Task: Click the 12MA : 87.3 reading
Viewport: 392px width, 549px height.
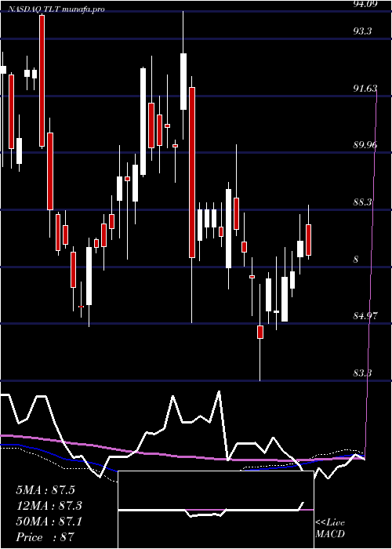Action: tap(49, 506)
